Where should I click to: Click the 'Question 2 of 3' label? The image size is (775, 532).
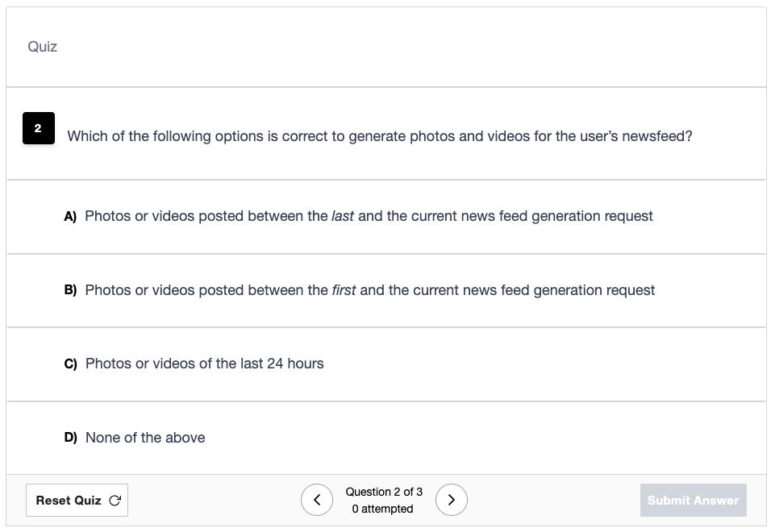[384, 492]
